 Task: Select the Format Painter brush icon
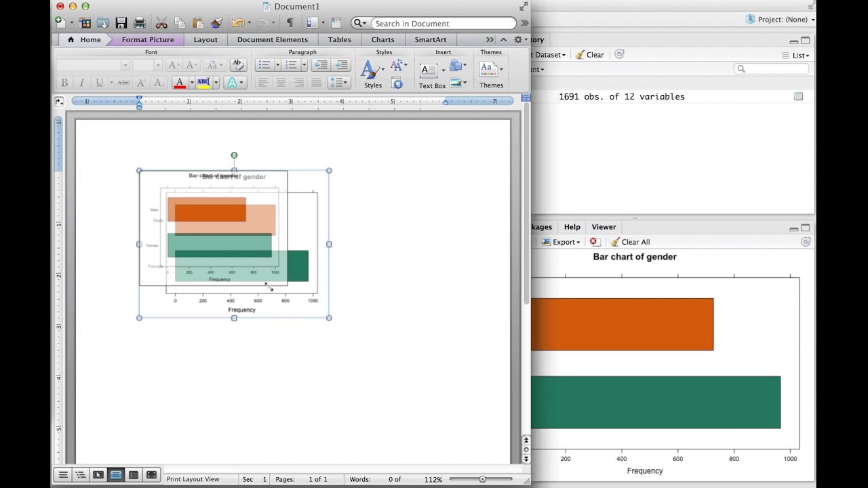click(216, 23)
